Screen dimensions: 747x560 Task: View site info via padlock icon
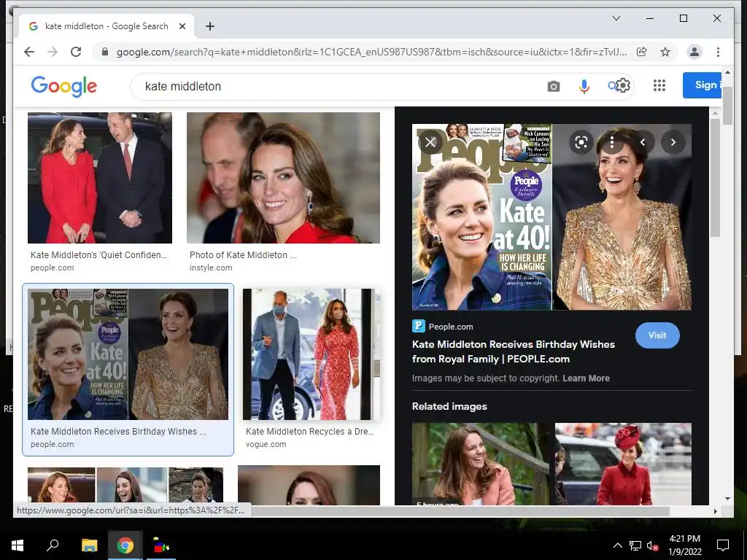105,52
